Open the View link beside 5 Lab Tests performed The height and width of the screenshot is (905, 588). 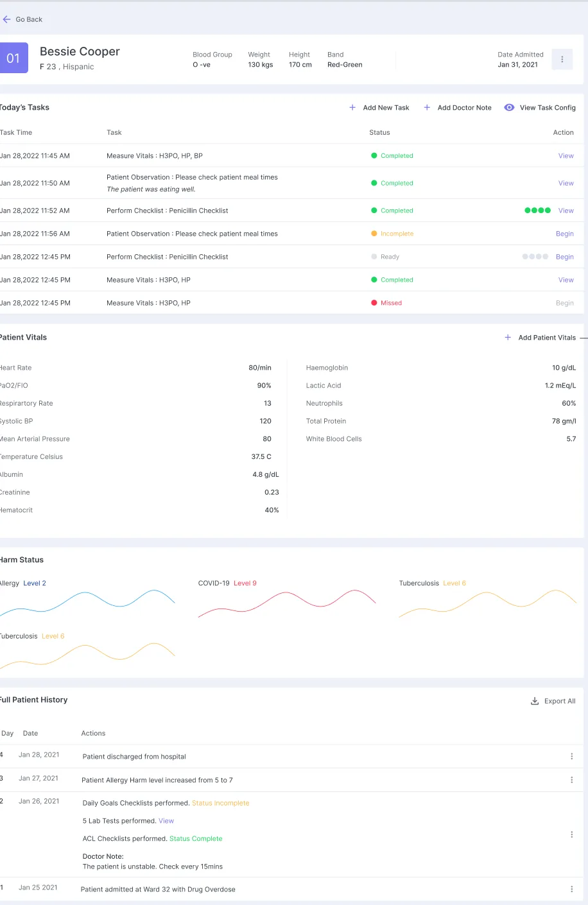pos(166,821)
